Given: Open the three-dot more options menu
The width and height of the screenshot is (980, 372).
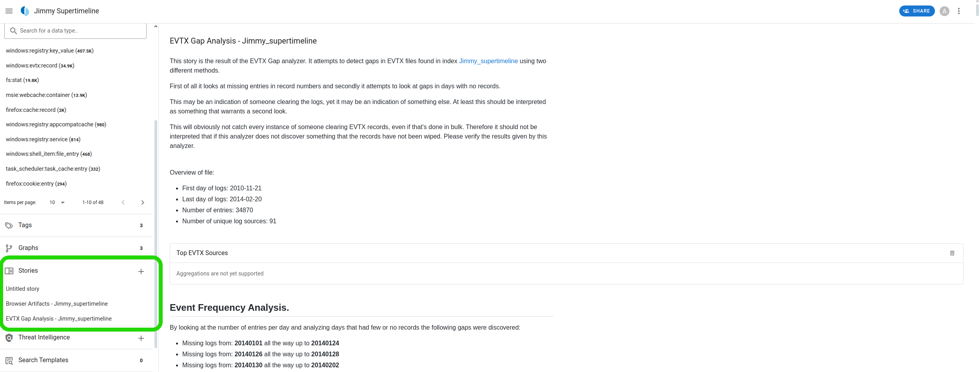Looking at the screenshot, I should pyautogui.click(x=959, y=11).
